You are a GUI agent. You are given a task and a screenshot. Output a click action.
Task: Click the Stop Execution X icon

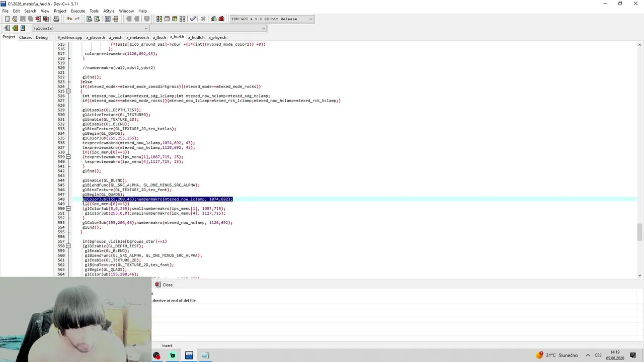click(203, 19)
